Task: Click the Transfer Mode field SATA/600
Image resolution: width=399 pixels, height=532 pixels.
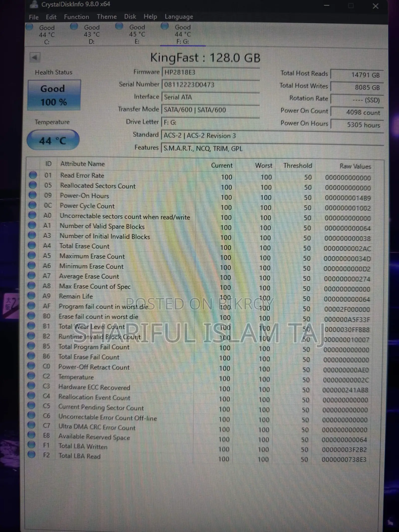Action: pos(211,110)
